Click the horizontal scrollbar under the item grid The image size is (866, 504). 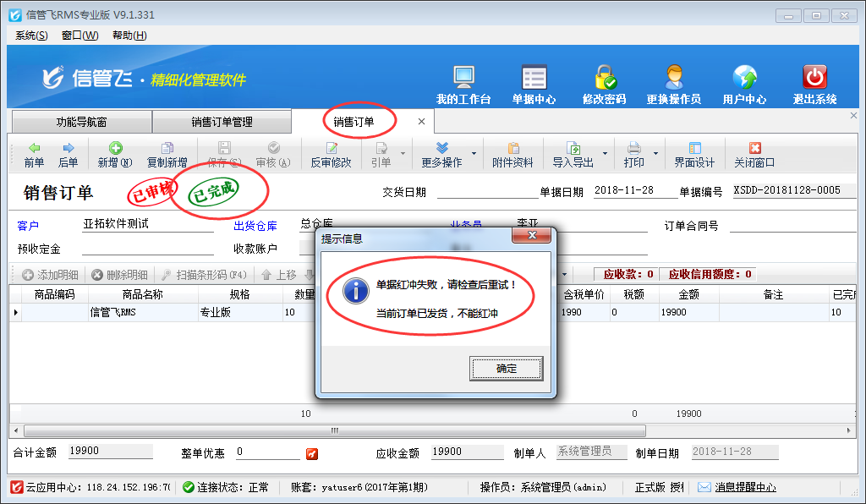click(335, 430)
